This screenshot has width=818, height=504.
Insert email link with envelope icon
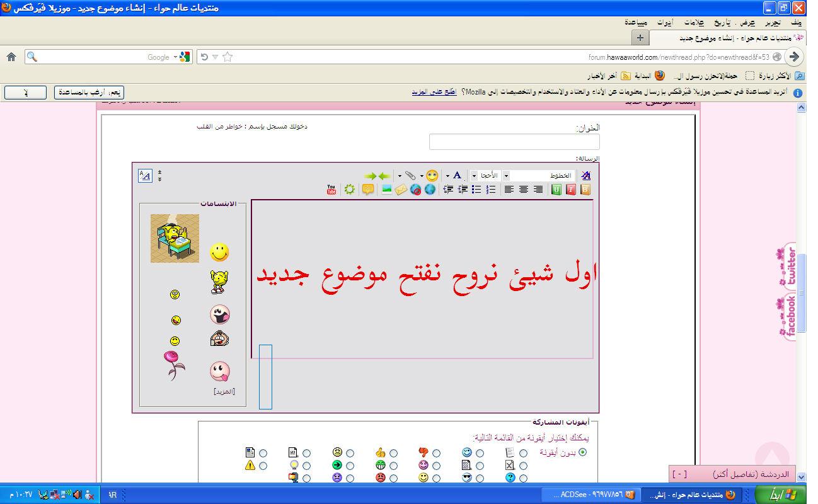401,190
